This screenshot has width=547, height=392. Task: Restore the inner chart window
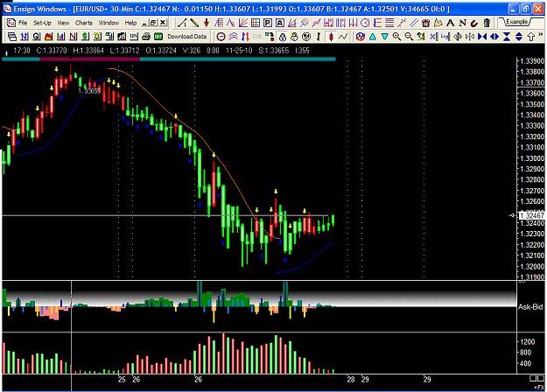(x=153, y=23)
